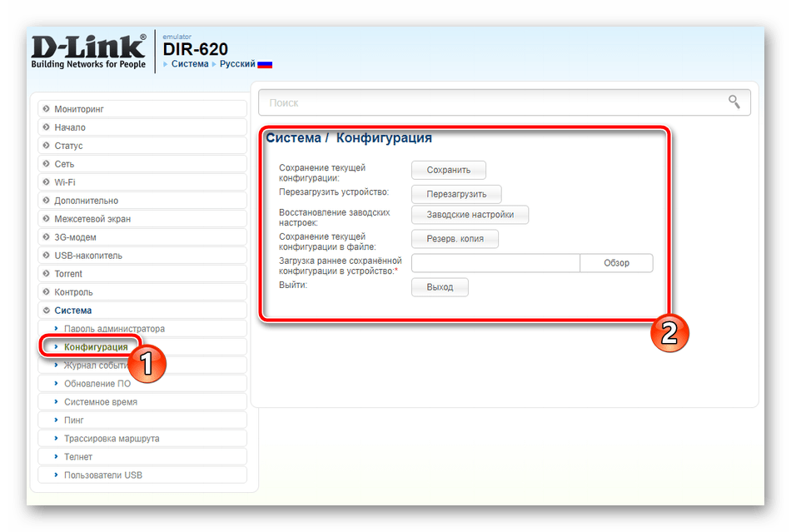
Task: Expand the Дополнительно menu section
Action: click(142, 201)
